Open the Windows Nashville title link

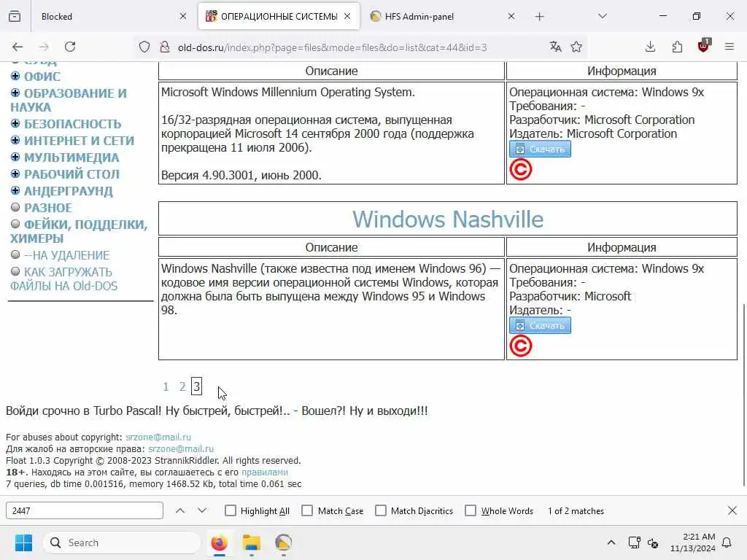[x=448, y=219]
